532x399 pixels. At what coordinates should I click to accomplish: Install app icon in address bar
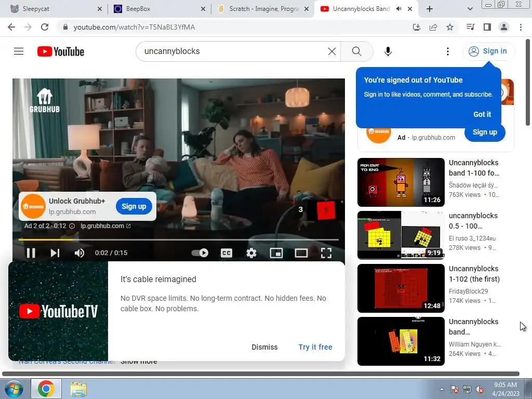pos(416,27)
